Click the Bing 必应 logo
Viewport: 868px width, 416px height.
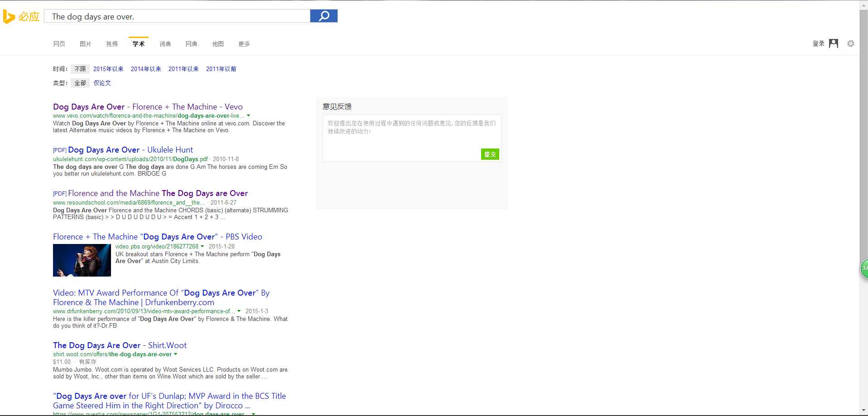click(x=21, y=17)
